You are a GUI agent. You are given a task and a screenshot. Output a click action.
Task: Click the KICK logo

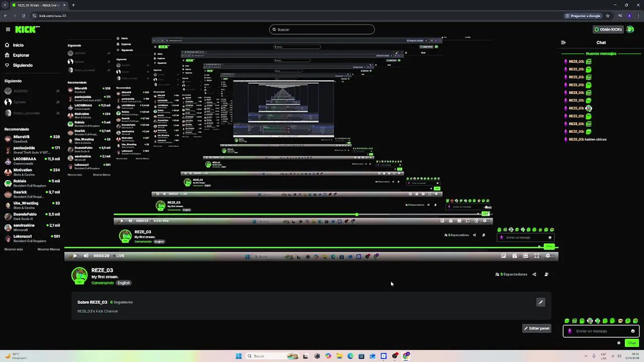tap(25, 29)
